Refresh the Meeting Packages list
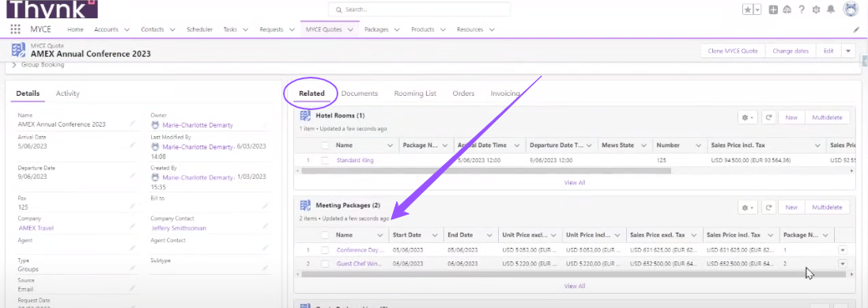This screenshot has height=308, width=868. coord(769,207)
